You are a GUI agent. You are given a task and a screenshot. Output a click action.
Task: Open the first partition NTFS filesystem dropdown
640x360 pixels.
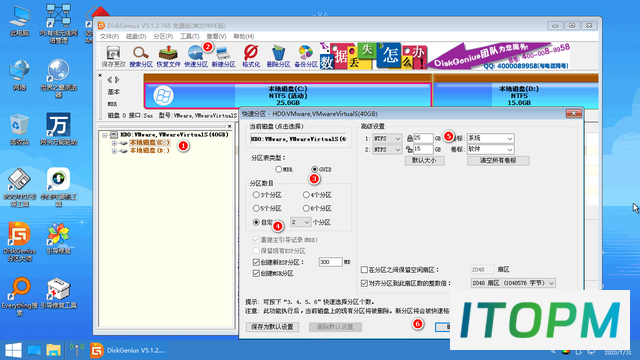[387, 139]
